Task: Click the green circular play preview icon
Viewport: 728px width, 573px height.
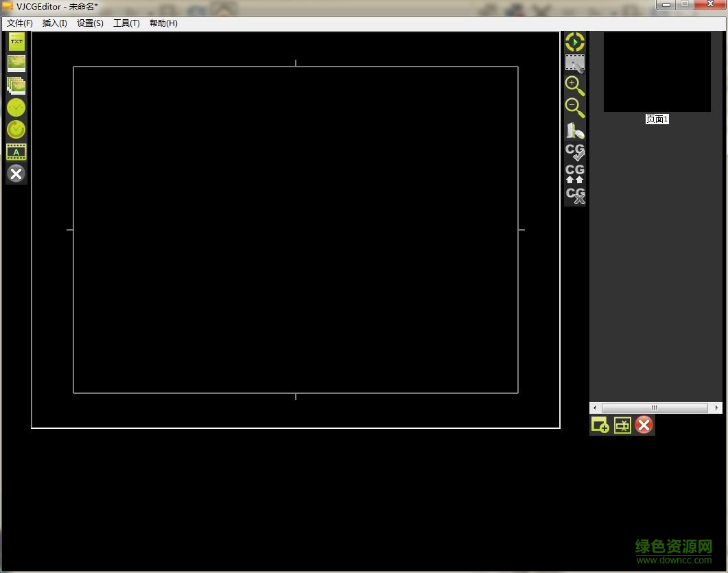Action: click(575, 43)
